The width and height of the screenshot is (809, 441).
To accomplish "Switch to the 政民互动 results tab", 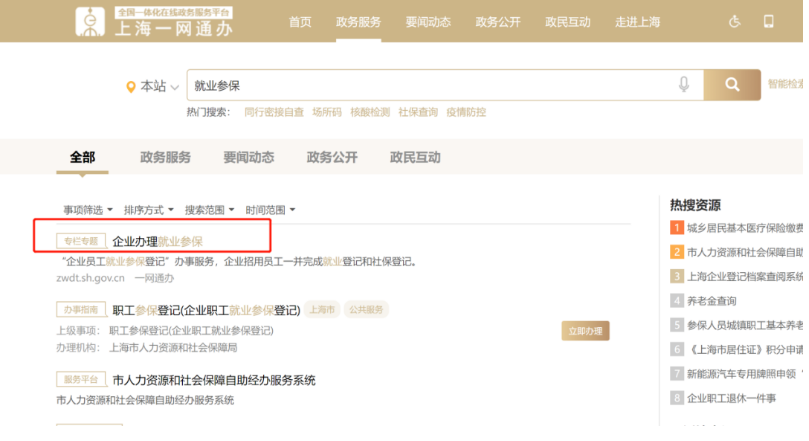I will [x=415, y=157].
